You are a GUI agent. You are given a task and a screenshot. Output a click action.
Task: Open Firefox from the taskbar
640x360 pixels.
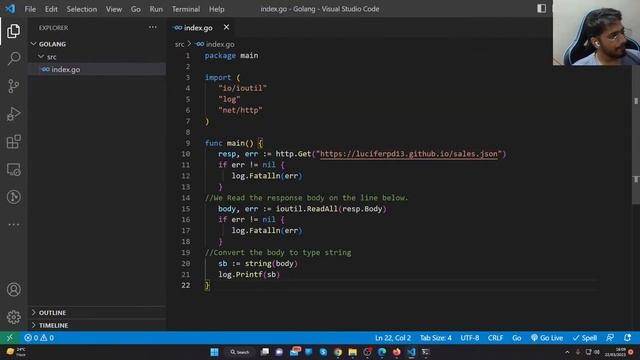396,352
